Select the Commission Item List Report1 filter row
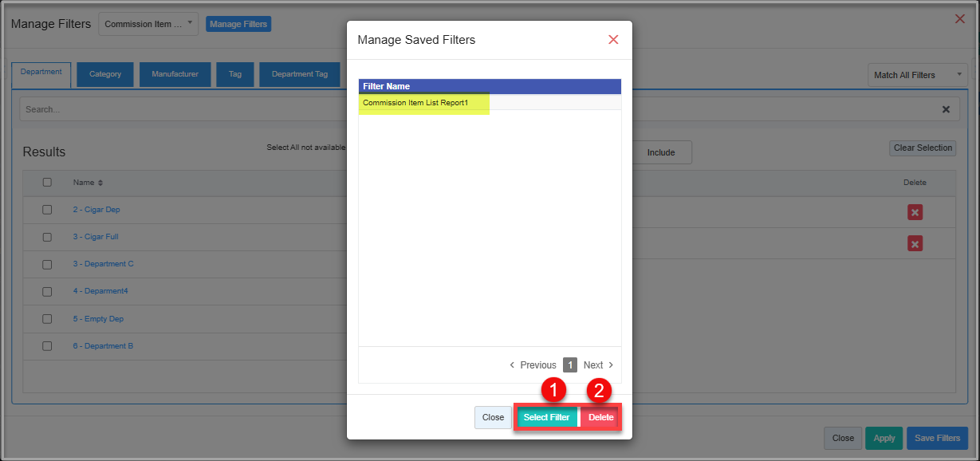This screenshot has height=461, width=980. point(490,103)
